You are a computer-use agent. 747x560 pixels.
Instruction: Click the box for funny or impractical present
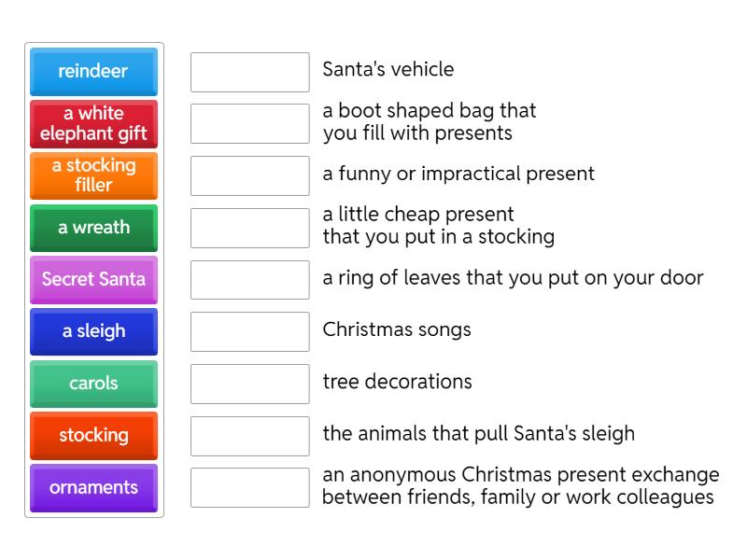click(249, 175)
